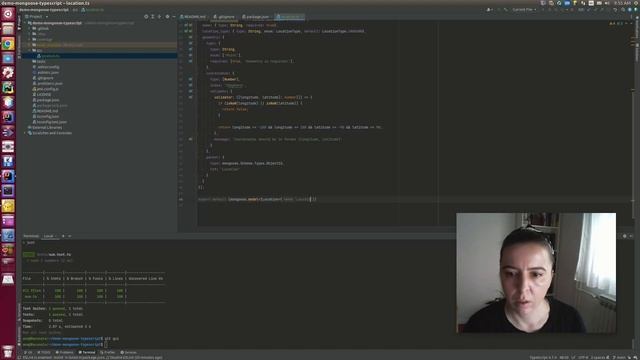This screenshot has height=360, width=640.
Task: Open Project panel gear settings
Action: pos(167,17)
